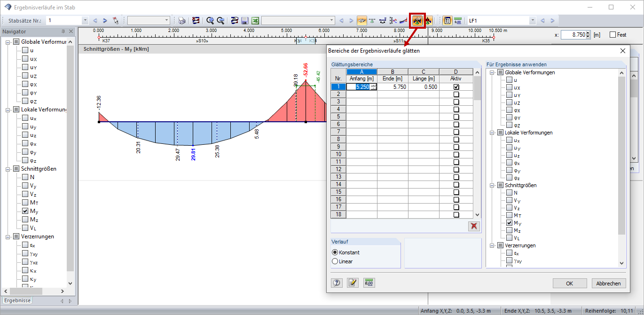Viewport: 644px width, 315px height.
Task: Click the icon right of smoothing button
Action: point(428,21)
